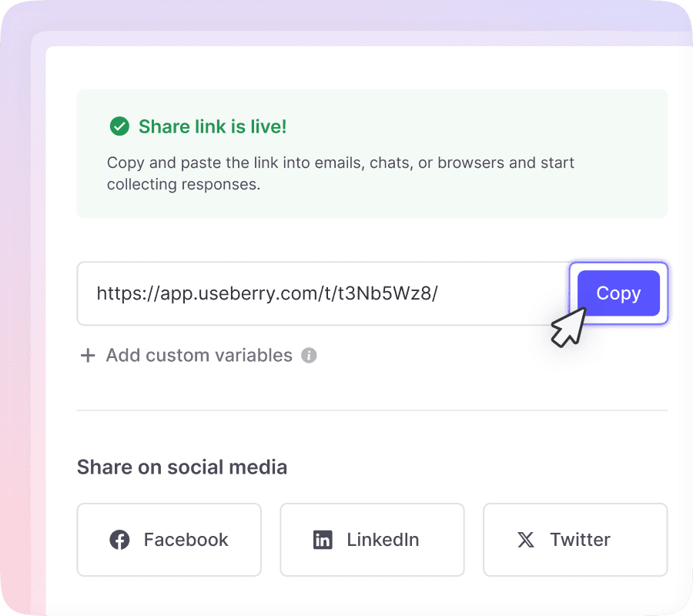693x616 pixels.
Task: Copy the share link using the Copy button
Action: (618, 293)
